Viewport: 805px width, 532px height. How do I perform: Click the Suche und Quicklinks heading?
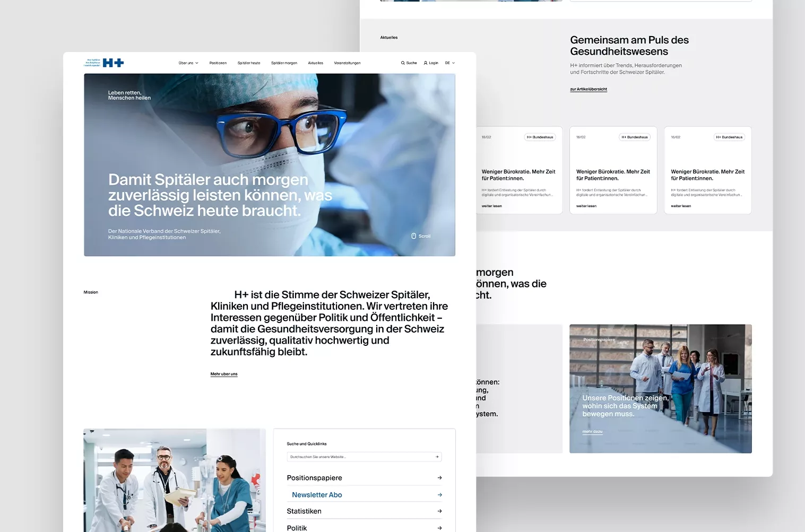coord(307,444)
